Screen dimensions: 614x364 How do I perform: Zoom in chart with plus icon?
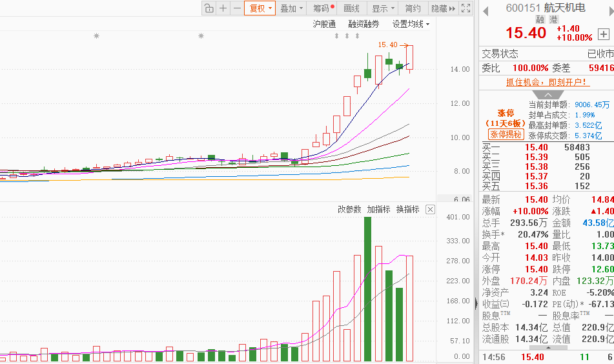tap(223, 8)
